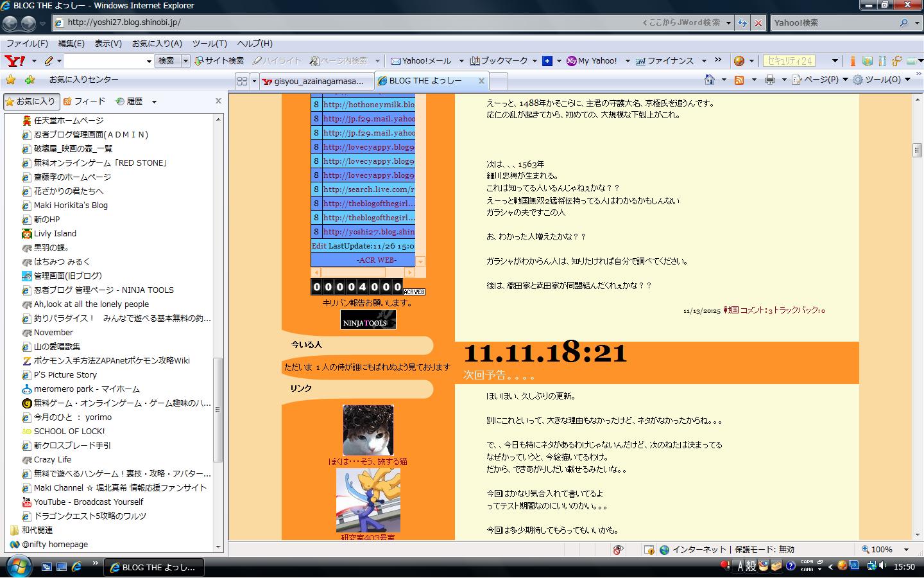The height and width of the screenshot is (578, 924).
Task: Open the zoom level 100% dropdown
Action: coord(906,550)
